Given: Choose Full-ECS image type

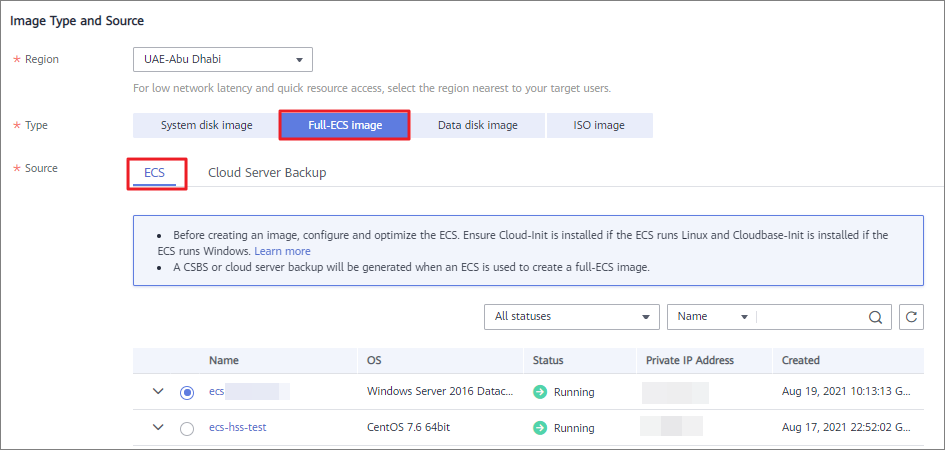Looking at the screenshot, I should 344,125.
